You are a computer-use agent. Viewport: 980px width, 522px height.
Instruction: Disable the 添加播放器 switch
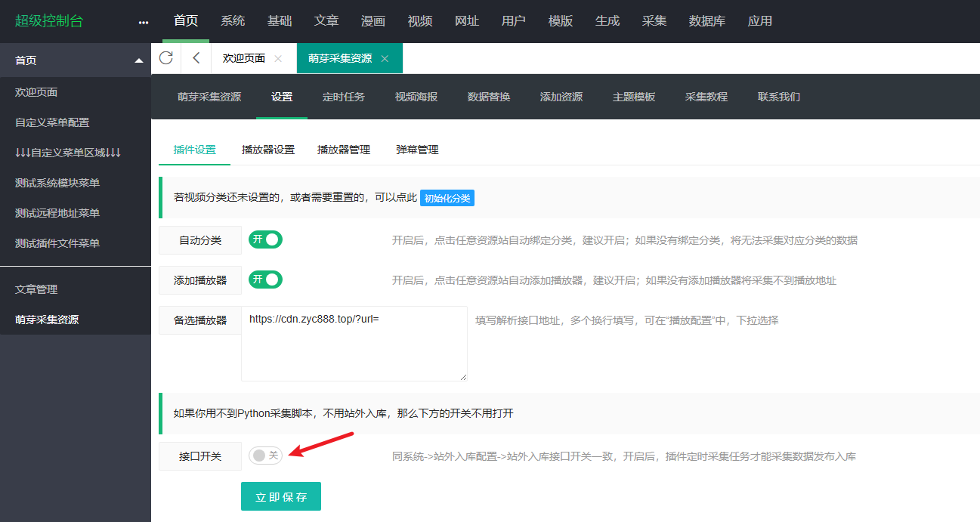point(265,280)
